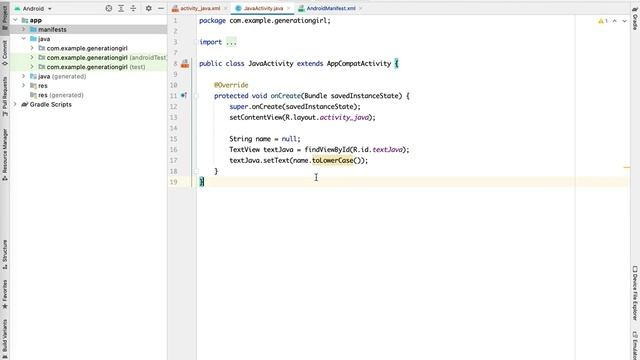This screenshot has width=640, height=360.
Task: Click the package declaration line text
Action: point(265,20)
